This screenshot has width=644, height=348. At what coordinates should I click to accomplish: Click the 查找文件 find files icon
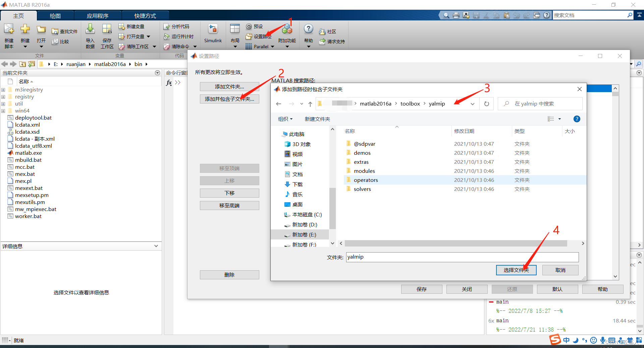(55, 31)
